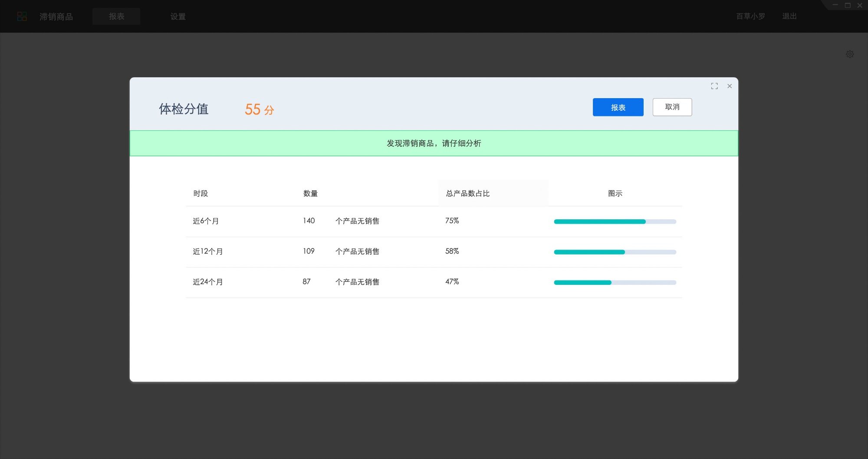Open the gear settings icon at right
This screenshot has width=868, height=459.
[x=850, y=54]
